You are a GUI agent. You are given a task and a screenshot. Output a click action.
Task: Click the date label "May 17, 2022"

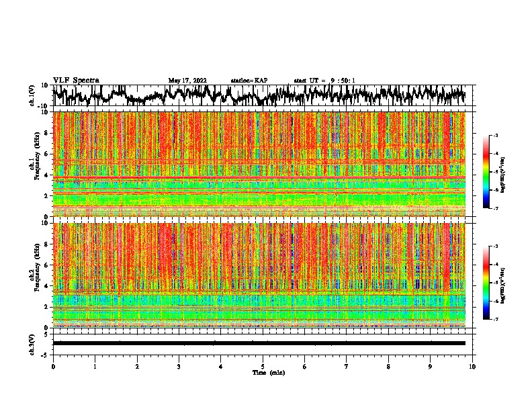coord(187,81)
